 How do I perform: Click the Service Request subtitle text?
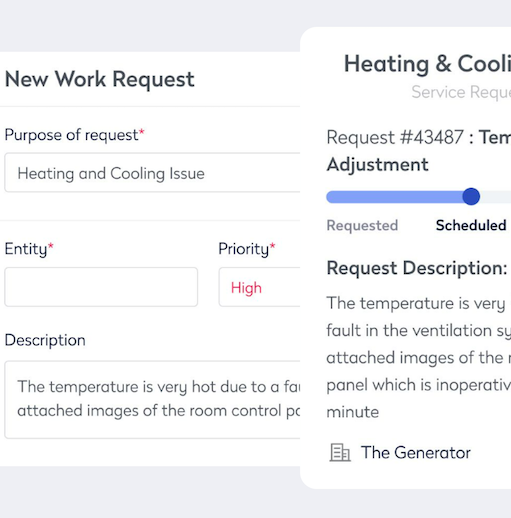[461, 92]
